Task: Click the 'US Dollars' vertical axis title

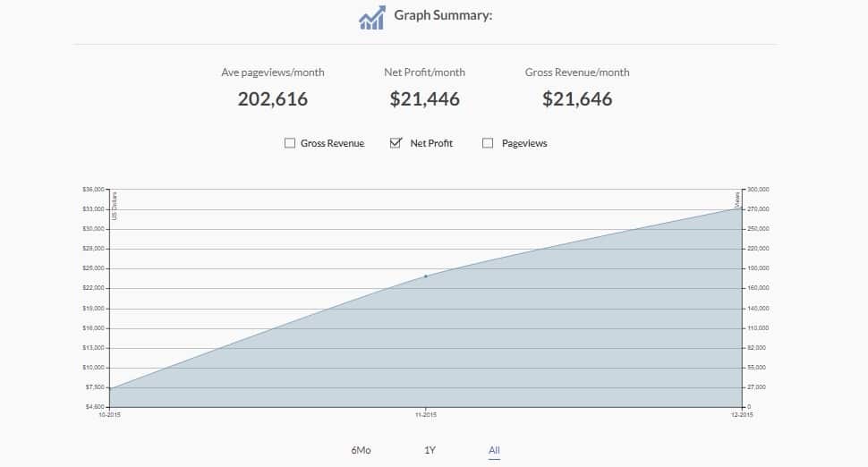Action: pyautogui.click(x=115, y=205)
